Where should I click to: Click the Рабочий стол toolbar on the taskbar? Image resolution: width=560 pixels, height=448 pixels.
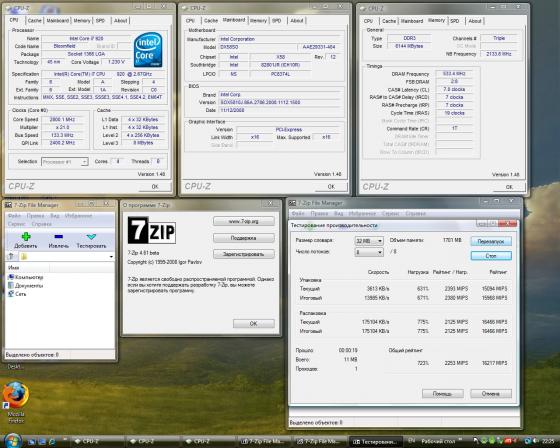(438, 441)
